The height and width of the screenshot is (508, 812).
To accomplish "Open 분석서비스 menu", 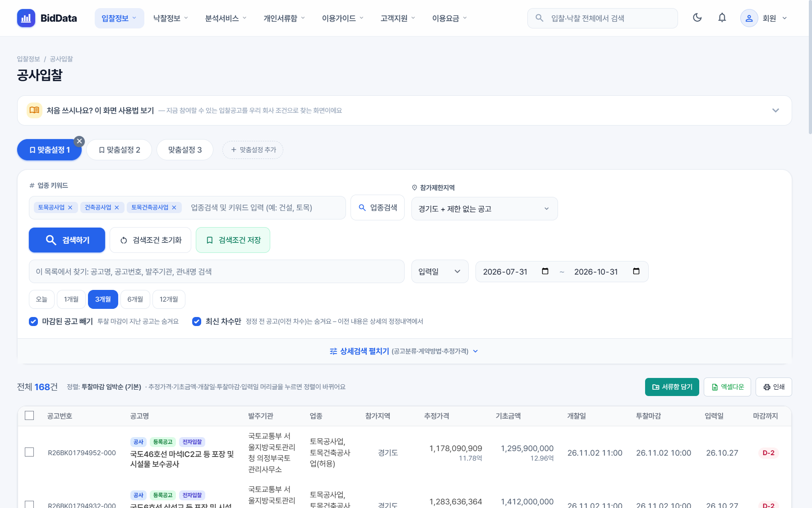I will 226,18.
